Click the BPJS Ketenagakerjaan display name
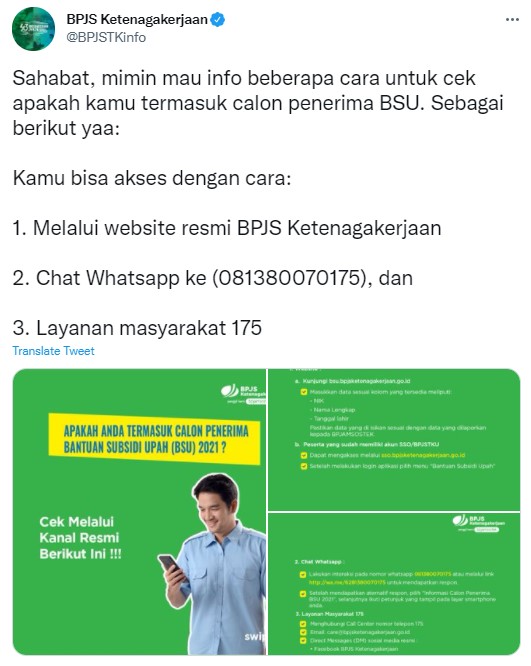This screenshot has width=531, height=666. tap(137, 20)
